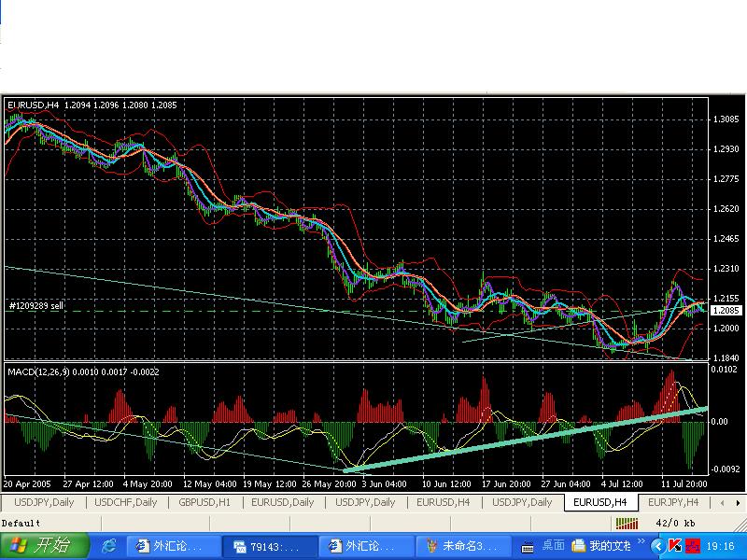Open the 外汇论 window beside the IE icon
Screen dimensions: 747x560
(x=174, y=546)
